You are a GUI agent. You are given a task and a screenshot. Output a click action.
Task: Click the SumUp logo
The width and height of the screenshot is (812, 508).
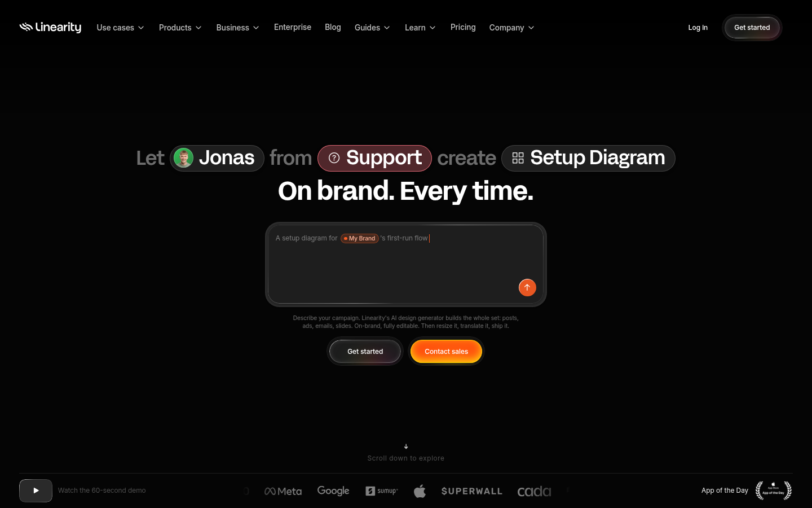(382, 491)
